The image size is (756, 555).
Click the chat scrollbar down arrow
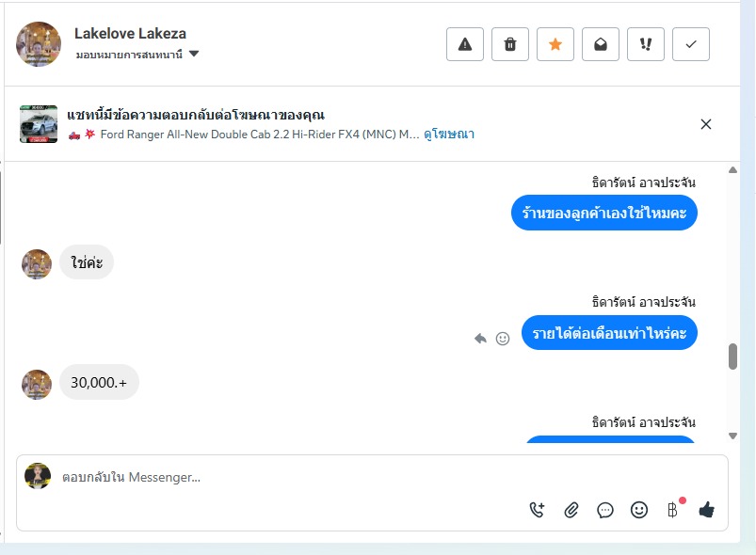732,436
